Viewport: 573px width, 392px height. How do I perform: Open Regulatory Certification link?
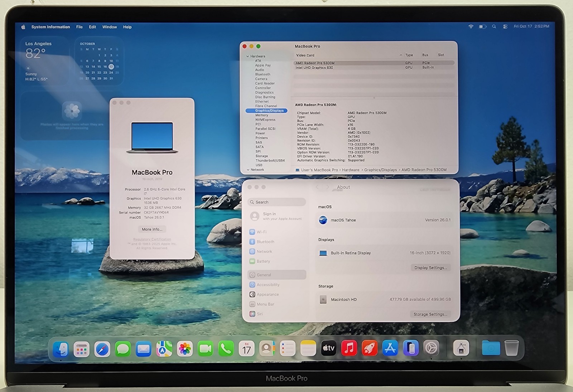click(x=152, y=239)
